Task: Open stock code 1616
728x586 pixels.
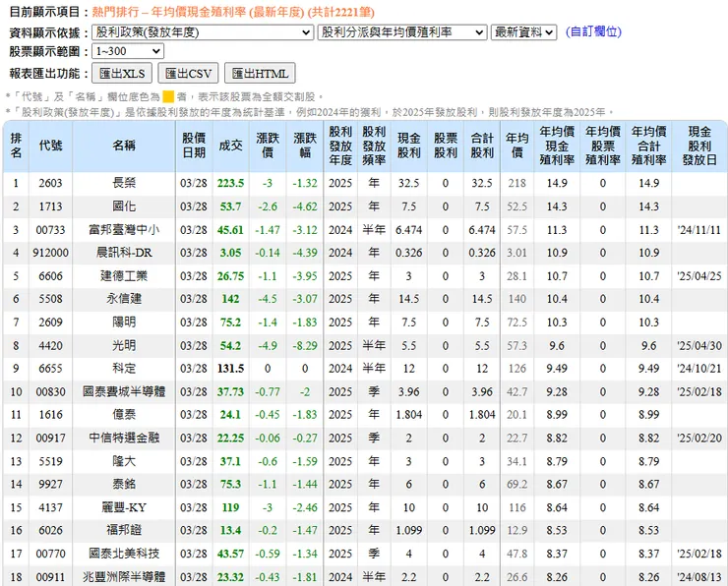Action: click(50, 415)
